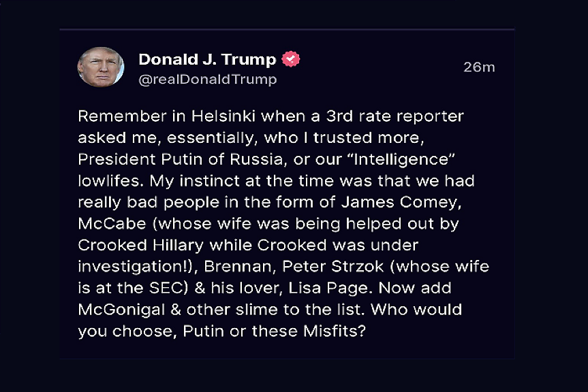The height and width of the screenshot is (392, 588).
Task: Click the verified badge beside the name
Action: pos(292,59)
